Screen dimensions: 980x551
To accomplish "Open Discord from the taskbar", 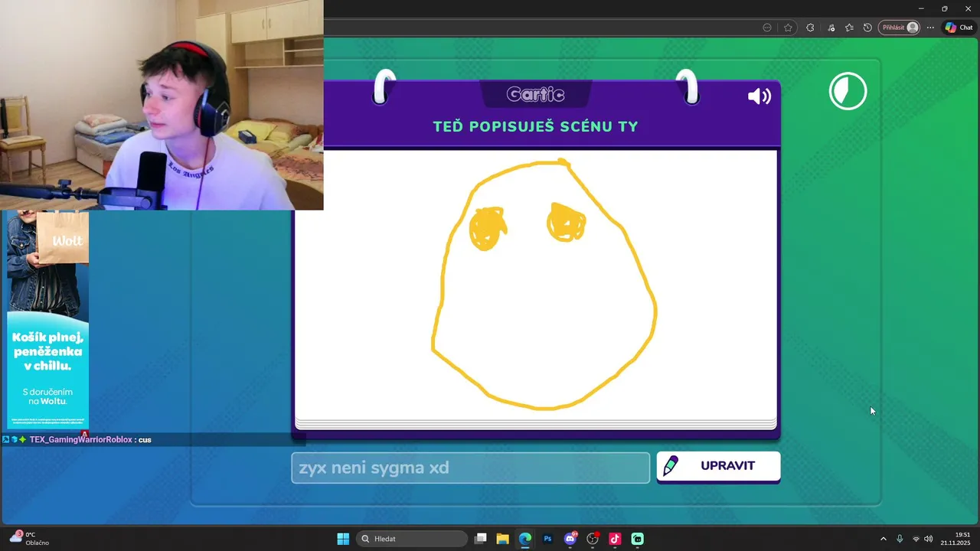I will (570, 539).
